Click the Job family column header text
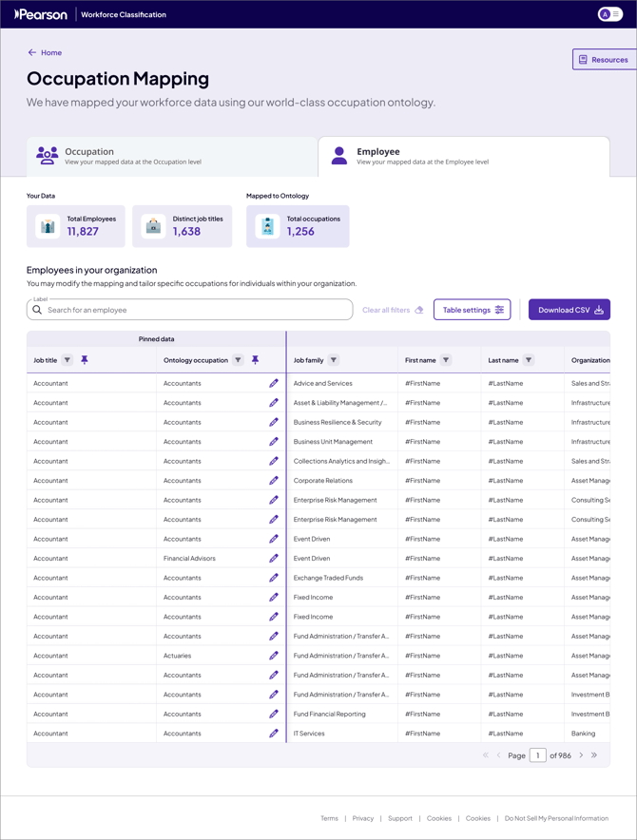 click(308, 360)
